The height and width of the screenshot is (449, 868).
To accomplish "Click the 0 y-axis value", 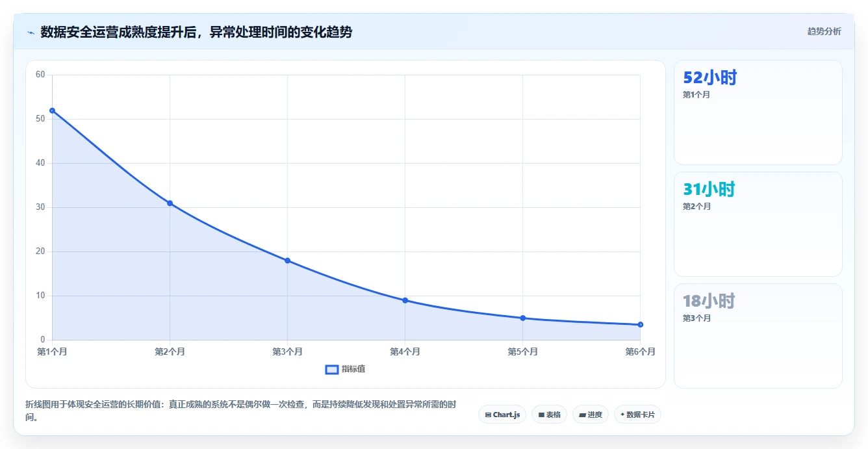I will pyautogui.click(x=43, y=340).
